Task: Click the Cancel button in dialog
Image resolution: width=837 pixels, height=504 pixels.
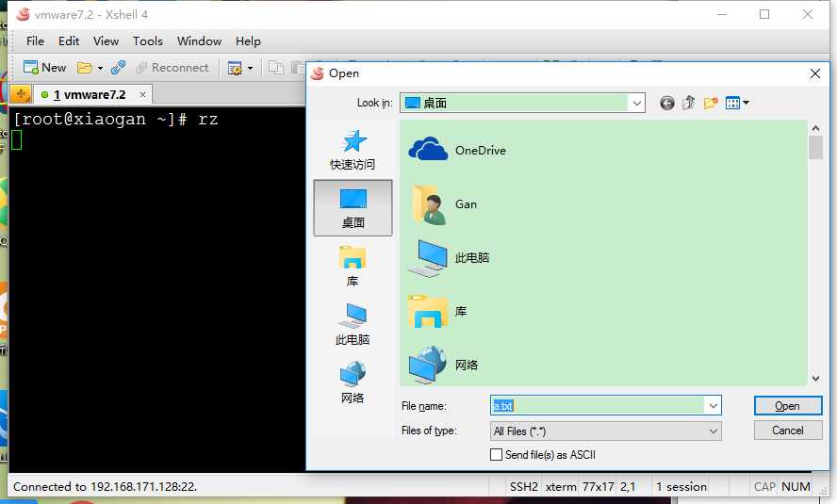Action: click(788, 431)
